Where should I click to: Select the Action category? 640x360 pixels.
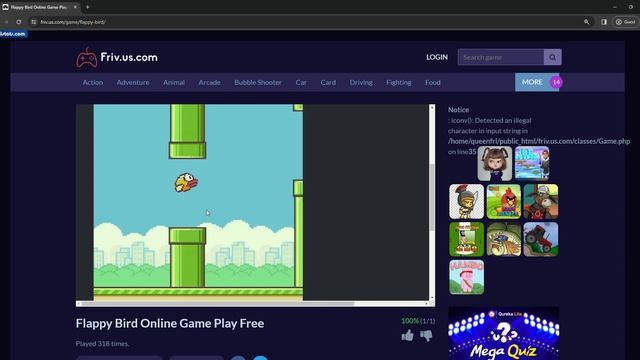(x=93, y=82)
